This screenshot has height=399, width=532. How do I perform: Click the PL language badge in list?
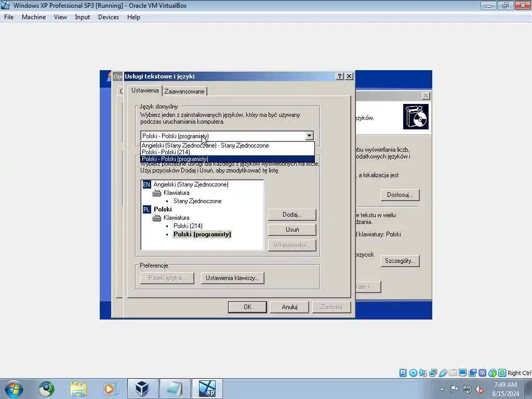pyautogui.click(x=147, y=209)
